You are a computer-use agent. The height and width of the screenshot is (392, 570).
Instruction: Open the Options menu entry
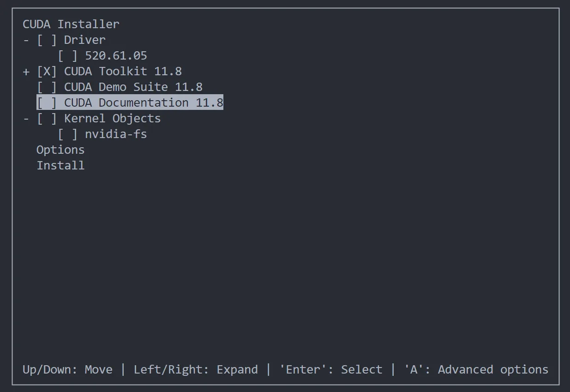coord(60,150)
